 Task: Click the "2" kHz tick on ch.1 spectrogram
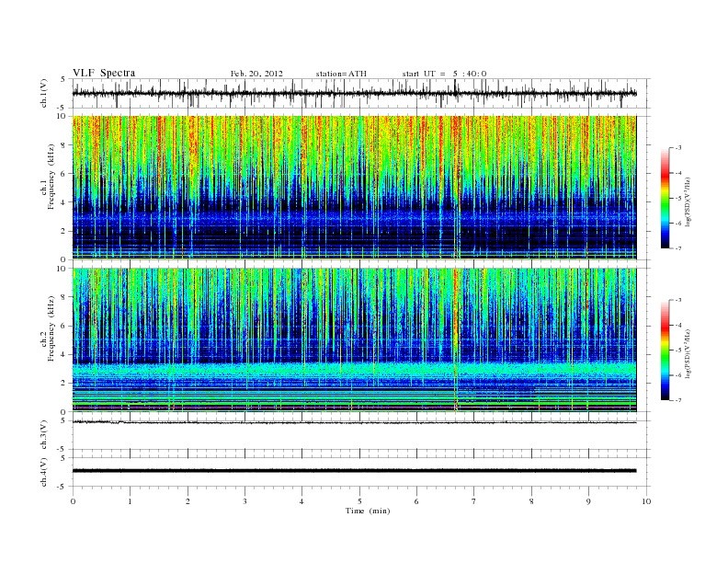coord(63,231)
